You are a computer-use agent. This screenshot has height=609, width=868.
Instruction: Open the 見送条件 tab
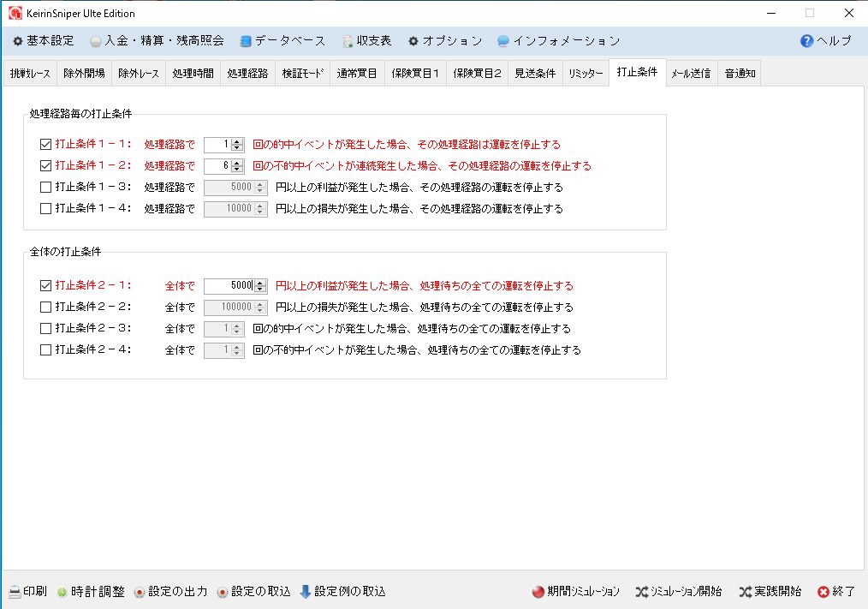pos(535,73)
